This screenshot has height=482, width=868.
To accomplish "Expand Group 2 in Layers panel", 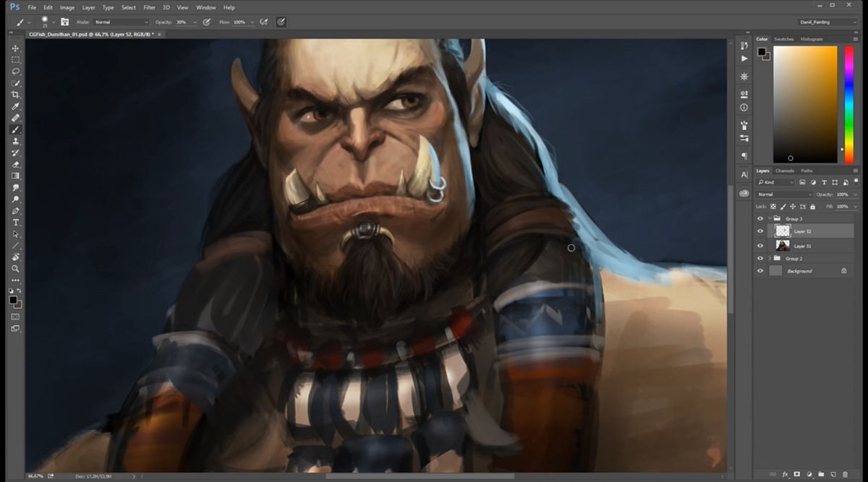I will (770, 258).
